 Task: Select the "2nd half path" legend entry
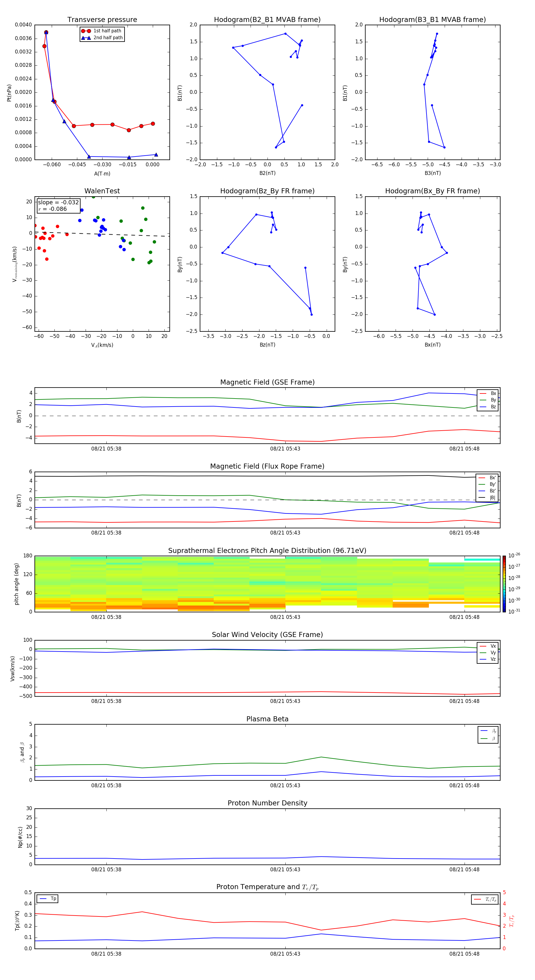pos(102,38)
